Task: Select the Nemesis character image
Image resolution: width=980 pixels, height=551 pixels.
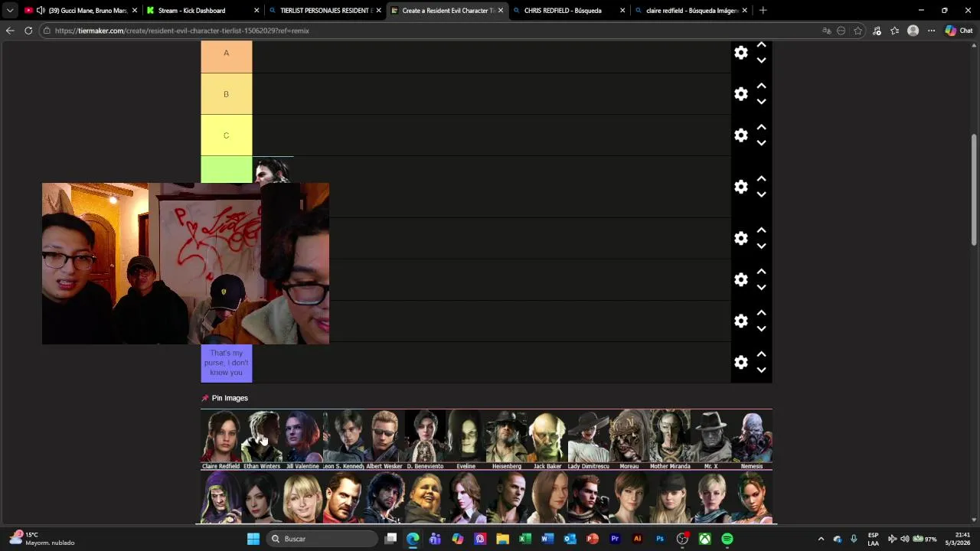Action: 752,440
